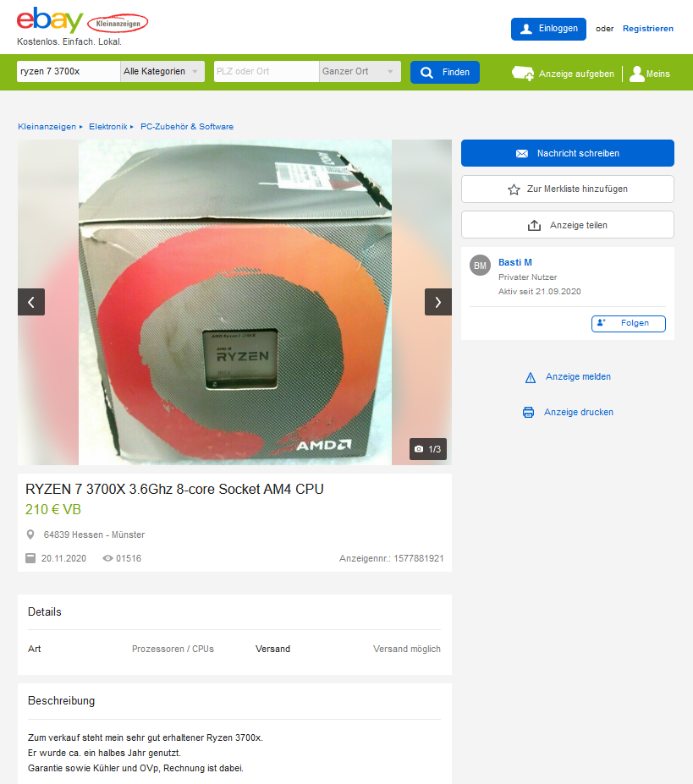Image resolution: width=693 pixels, height=784 pixels.
Task: Click the Details heading
Action: (45, 612)
